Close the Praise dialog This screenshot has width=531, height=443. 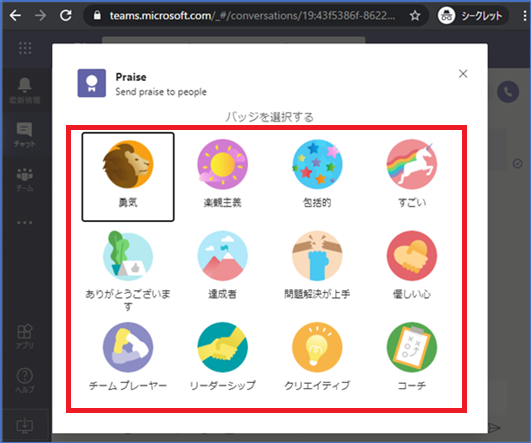(463, 73)
